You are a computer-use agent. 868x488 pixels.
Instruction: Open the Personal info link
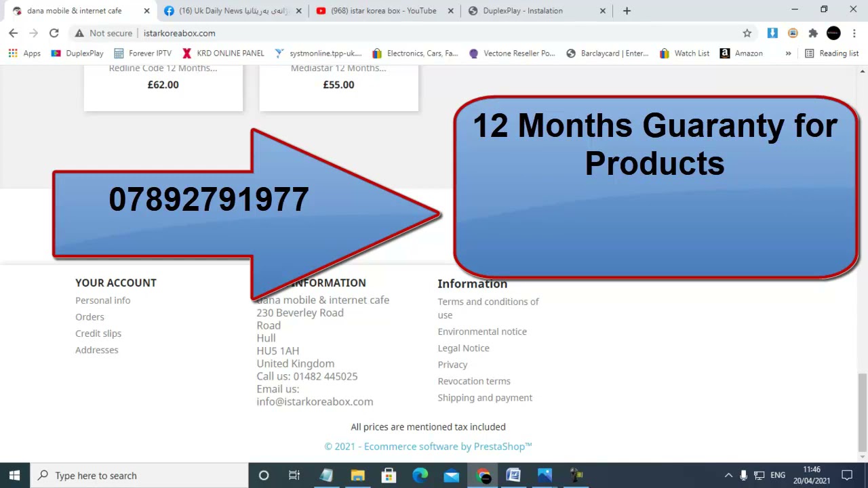[102, 300]
